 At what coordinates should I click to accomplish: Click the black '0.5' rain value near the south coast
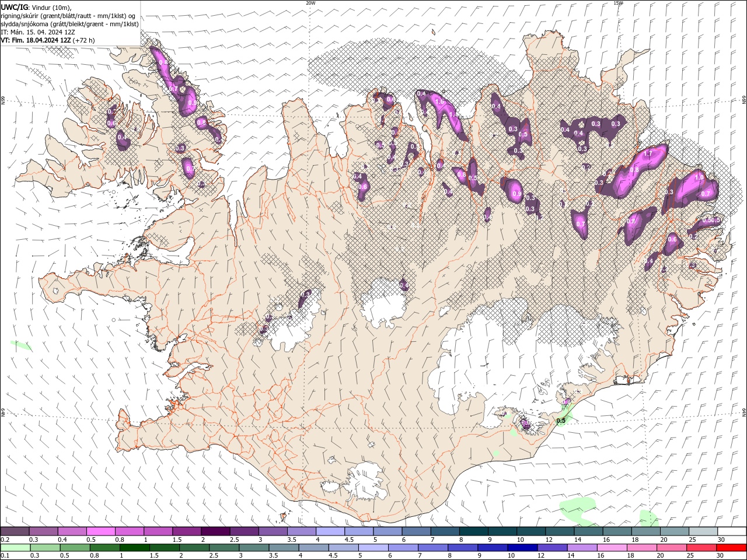point(561,421)
